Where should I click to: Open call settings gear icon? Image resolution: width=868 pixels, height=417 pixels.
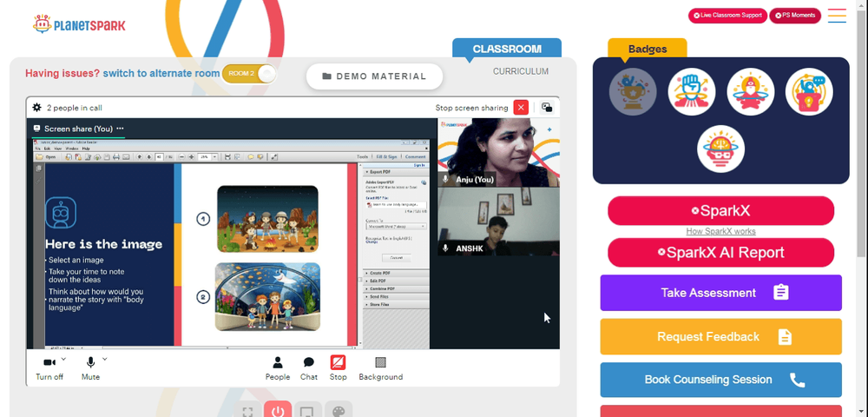coord(36,108)
